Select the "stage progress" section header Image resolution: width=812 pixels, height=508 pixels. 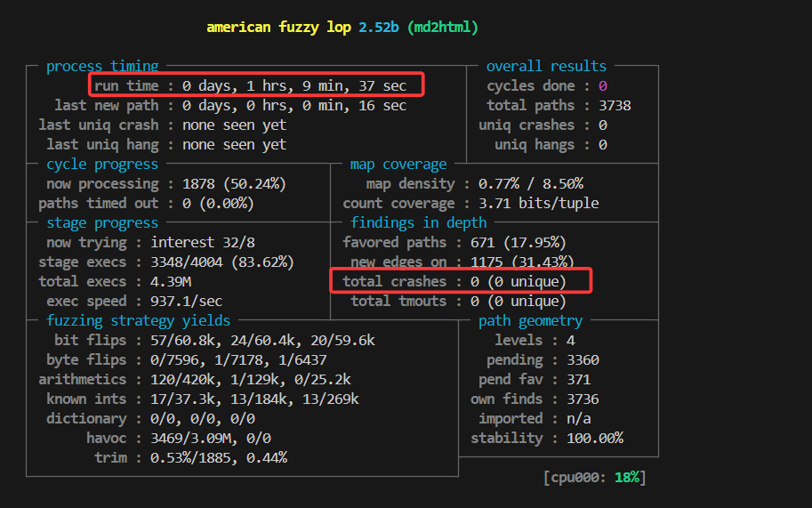pyautogui.click(x=101, y=222)
